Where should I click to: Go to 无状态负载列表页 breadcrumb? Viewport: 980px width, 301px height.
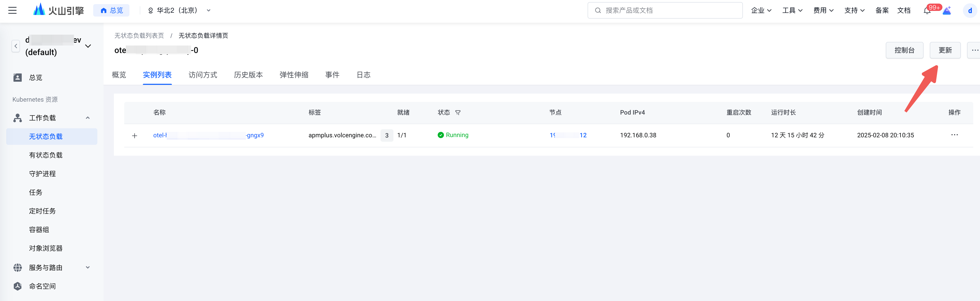(139, 35)
